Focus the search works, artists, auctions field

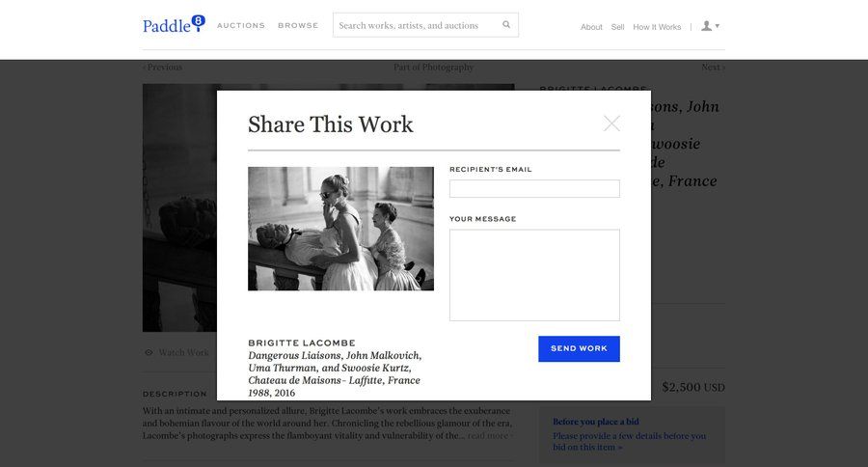point(417,25)
